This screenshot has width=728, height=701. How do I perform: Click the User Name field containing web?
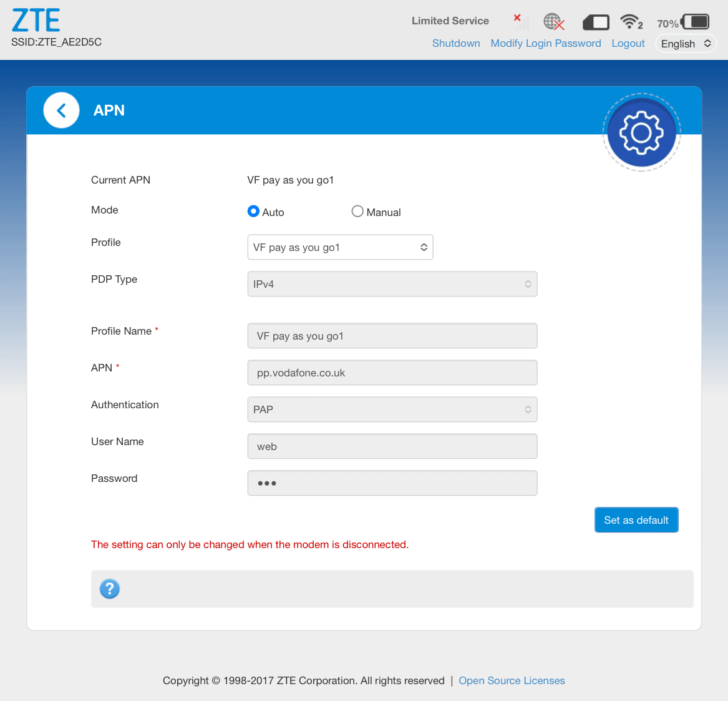392,446
